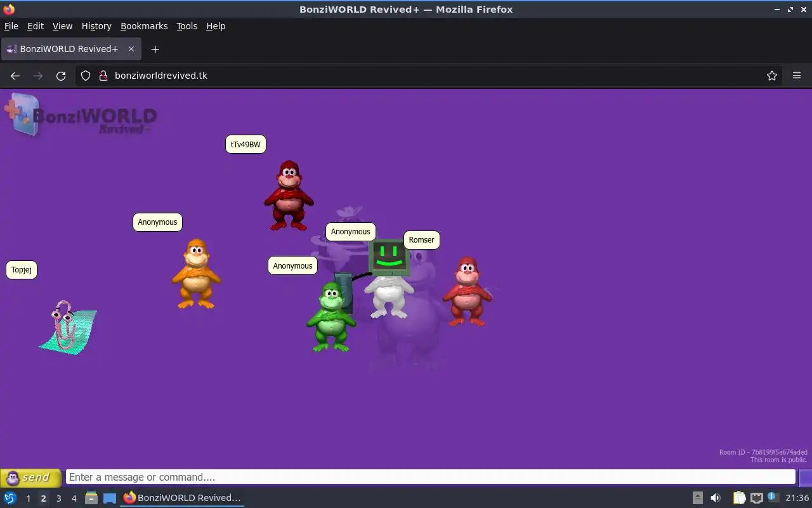
Task: Switch to workspace 1
Action: coord(28,498)
